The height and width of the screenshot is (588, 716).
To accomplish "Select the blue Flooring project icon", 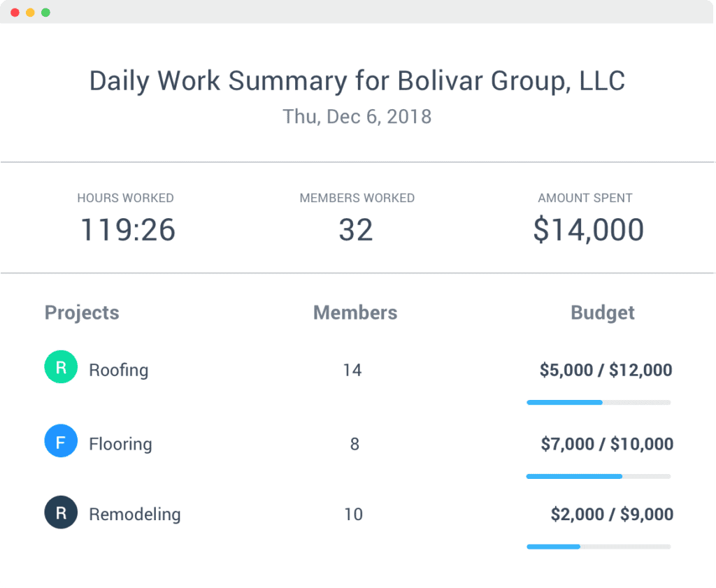I will (x=61, y=440).
